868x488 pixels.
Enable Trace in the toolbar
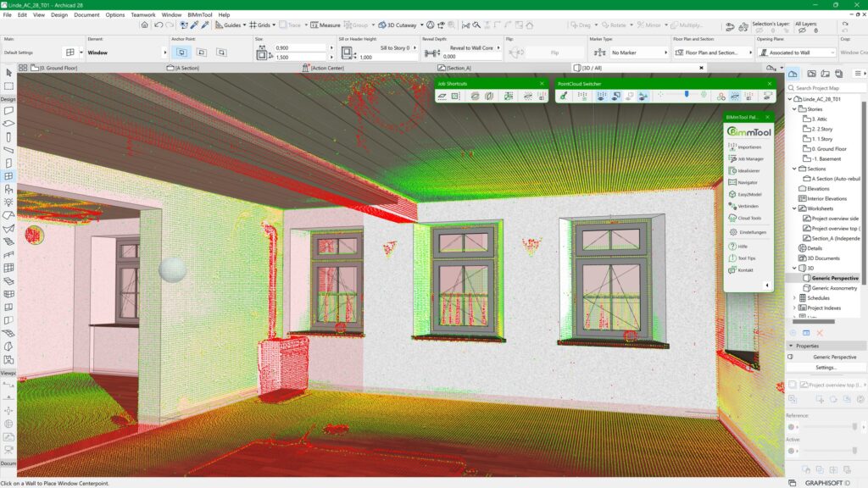288,25
